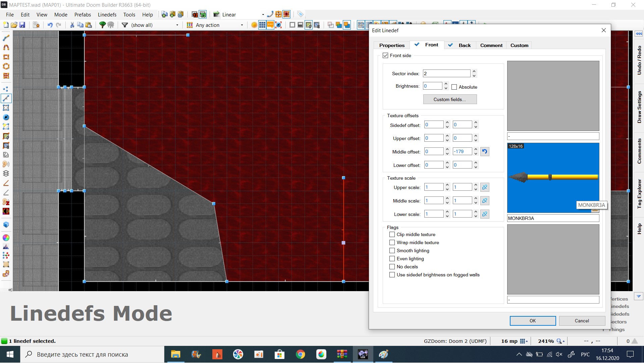Open the Undo / Redo side panel
Image resolution: width=644 pixels, height=364 pixels.
(639, 61)
